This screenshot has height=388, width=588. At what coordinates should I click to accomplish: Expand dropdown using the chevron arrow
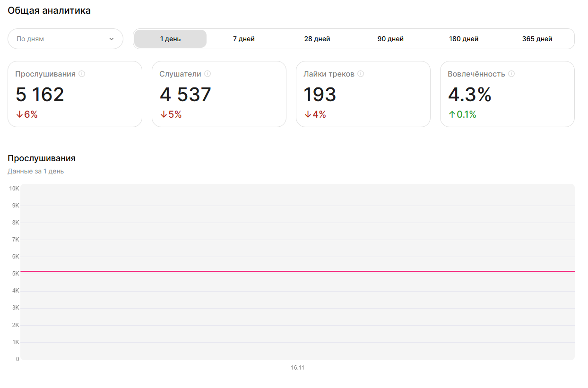click(x=112, y=39)
